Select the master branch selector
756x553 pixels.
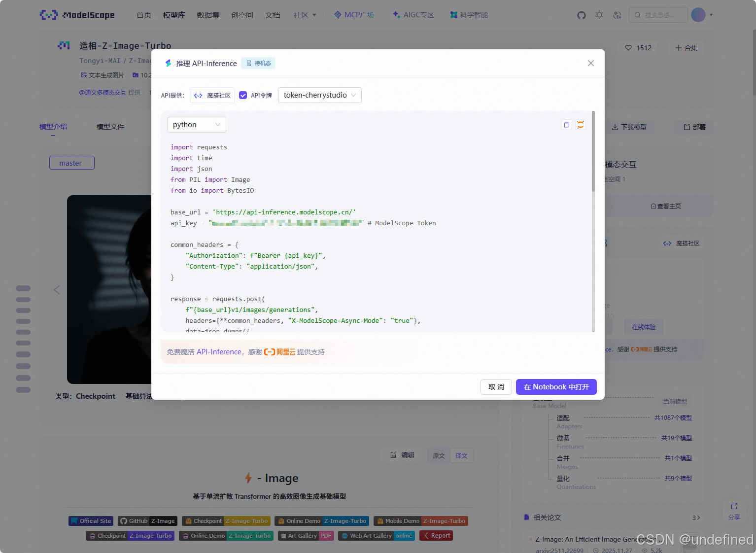point(72,163)
